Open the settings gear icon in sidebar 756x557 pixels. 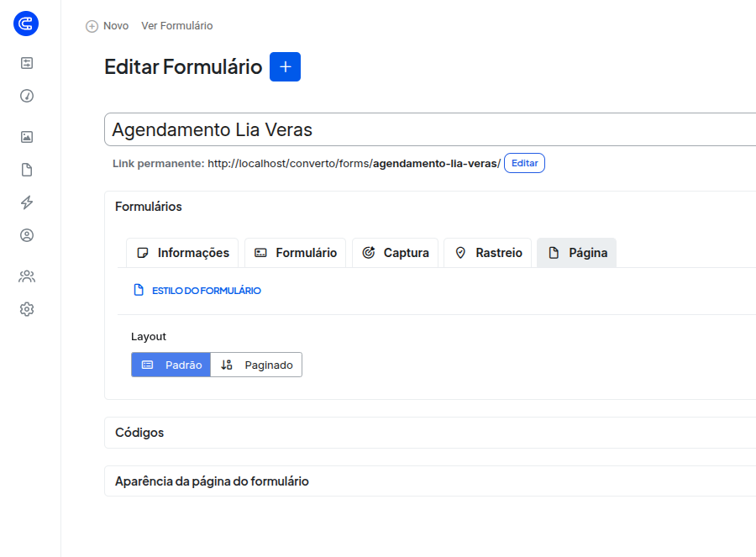point(27,309)
